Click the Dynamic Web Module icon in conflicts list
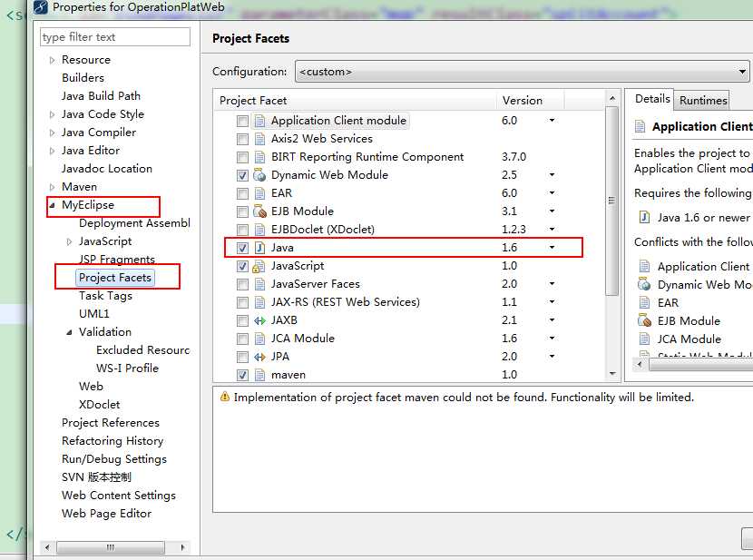 (x=644, y=284)
